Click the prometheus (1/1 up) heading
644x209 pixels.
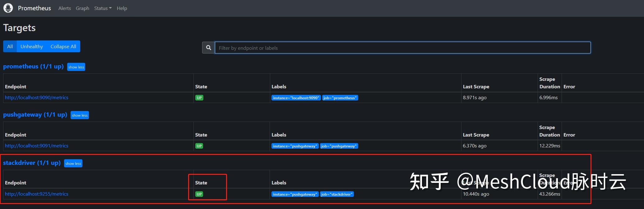pos(33,66)
